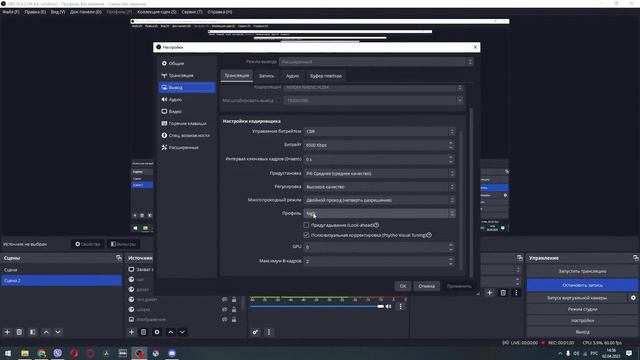This screenshot has height=360, width=640.
Task: Toggle visibility of тест донат source
Action: [x=224, y=299]
